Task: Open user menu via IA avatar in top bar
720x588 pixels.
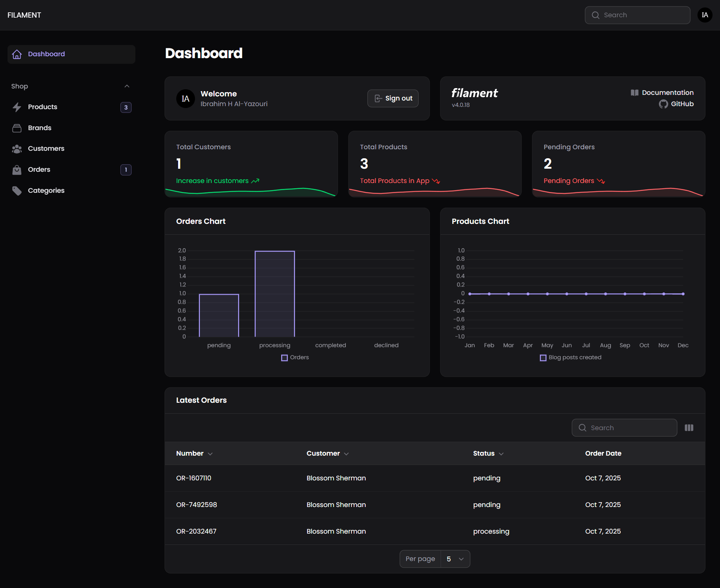Action: [705, 15]
